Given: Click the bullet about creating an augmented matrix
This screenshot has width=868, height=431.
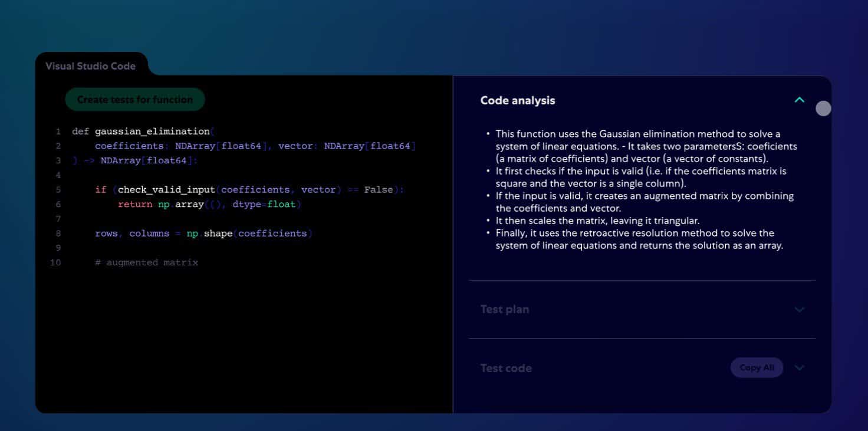Looking at the screenshot, I should (645, 202).
